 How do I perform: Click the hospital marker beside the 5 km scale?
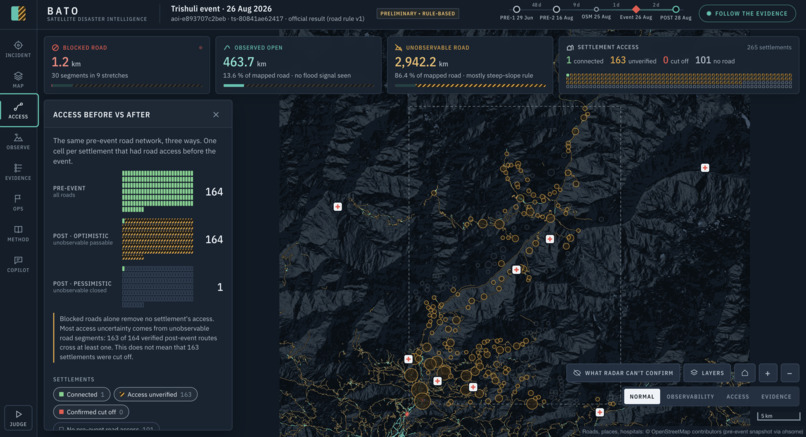tap(599, 412)
